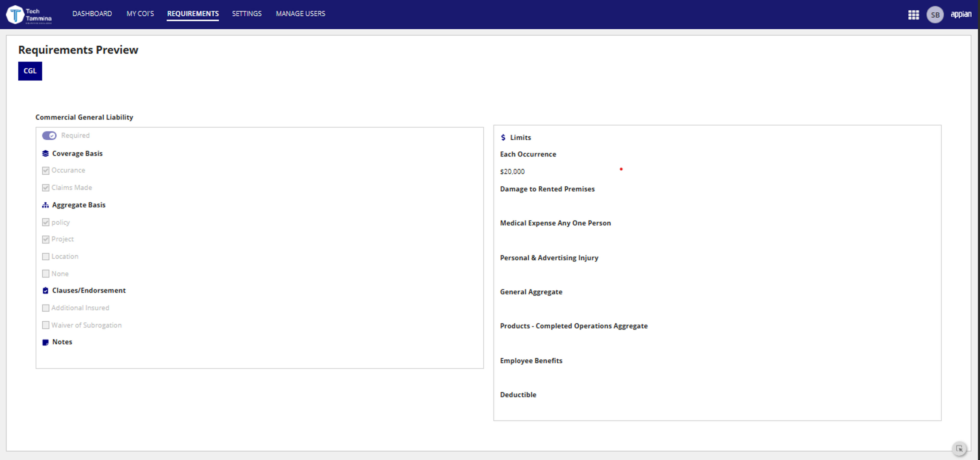Screen dimensions: 980x460
Task: Click the Requirements Preview heading
Action: point(78,50)
